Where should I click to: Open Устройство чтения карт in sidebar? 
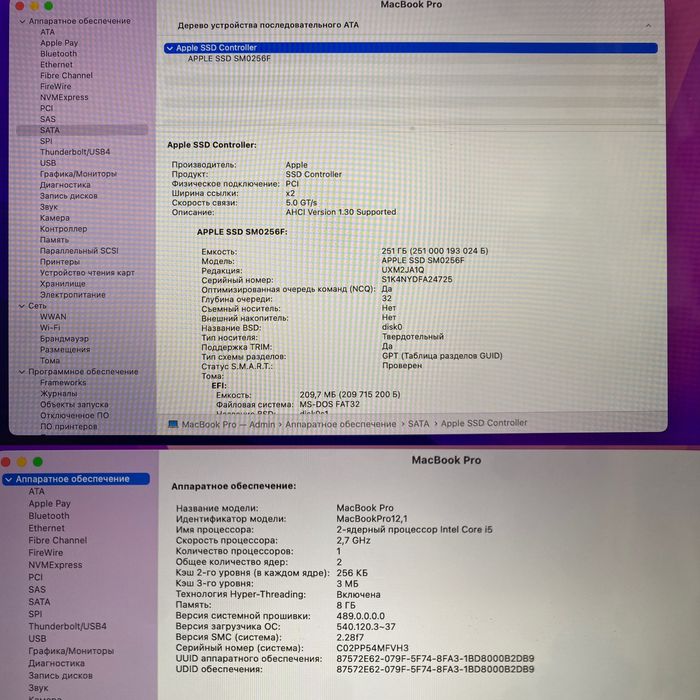(87, 272)
